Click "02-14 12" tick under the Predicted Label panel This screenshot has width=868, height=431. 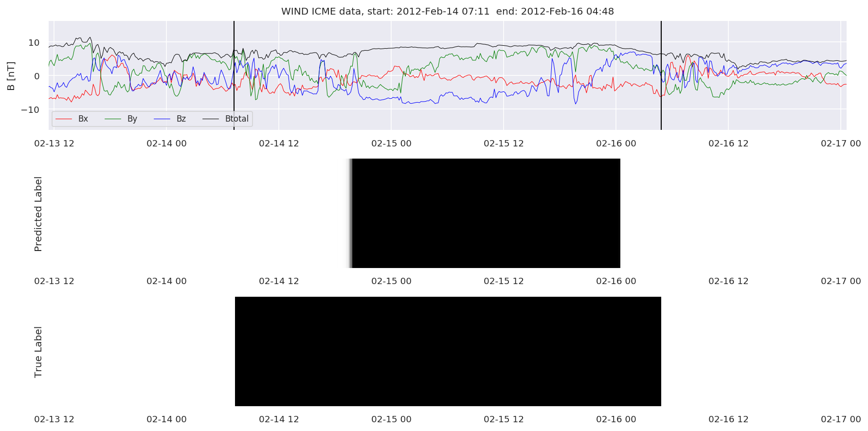point(279,281)
